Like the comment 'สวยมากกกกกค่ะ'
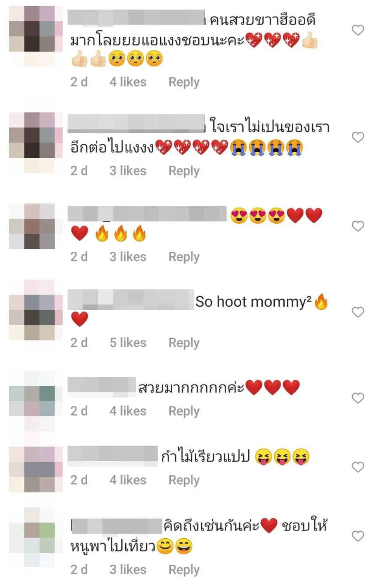This screenshot has height=588, width=388. (358, 398)
